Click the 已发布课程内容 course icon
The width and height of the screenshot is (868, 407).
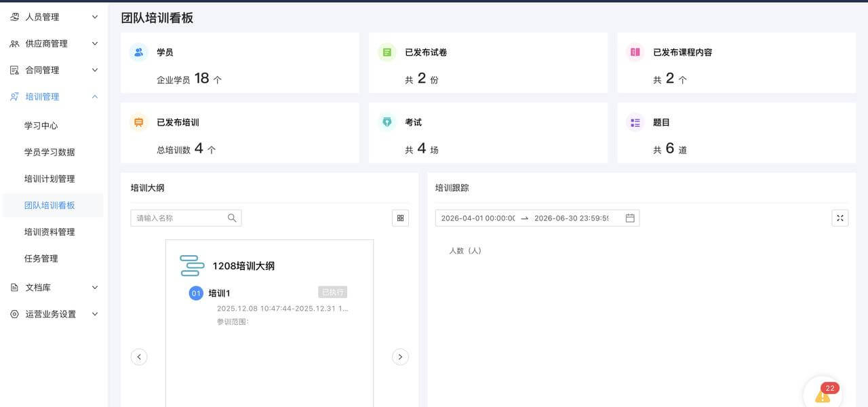click(635, 52)
